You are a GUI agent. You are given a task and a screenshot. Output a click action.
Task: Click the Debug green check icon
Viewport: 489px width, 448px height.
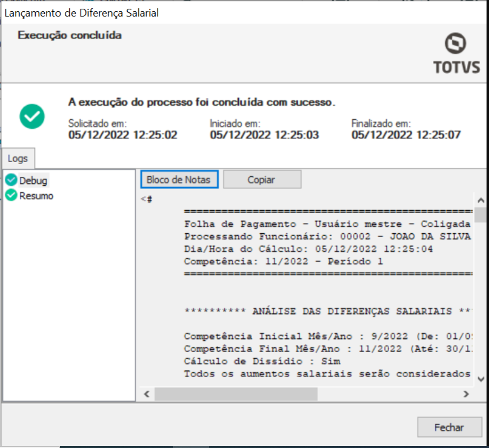(11, 180)
